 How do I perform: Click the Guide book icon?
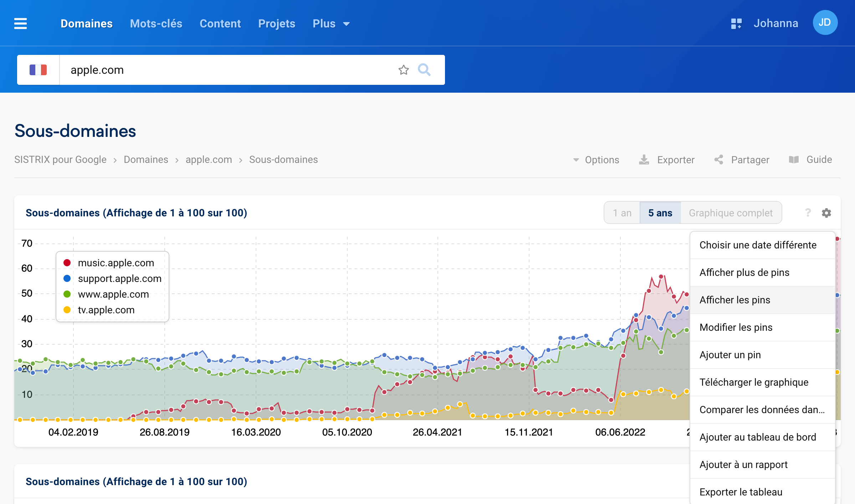click(x=794, y=160)
